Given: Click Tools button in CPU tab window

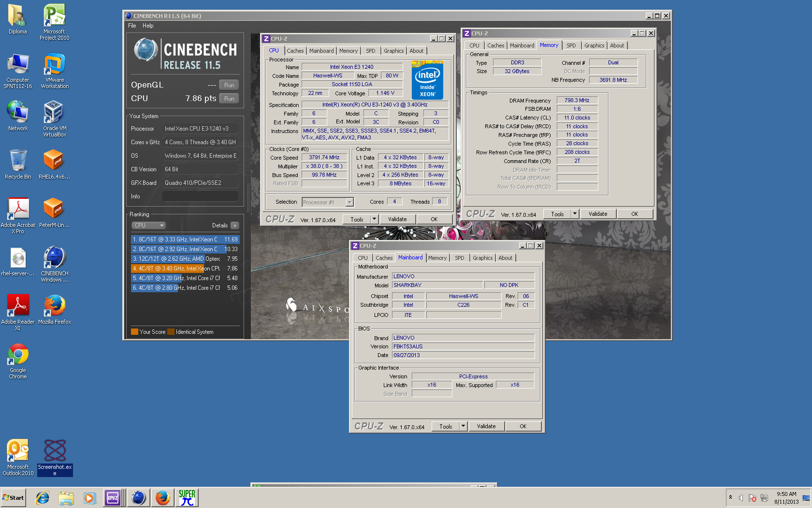Looking at the screenshot, I should click(357, 219).
